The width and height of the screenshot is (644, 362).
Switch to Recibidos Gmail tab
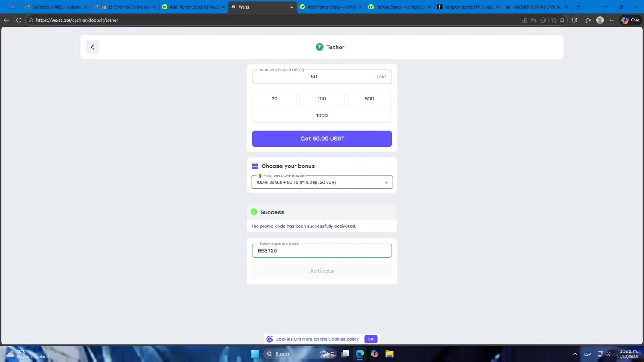56,7
